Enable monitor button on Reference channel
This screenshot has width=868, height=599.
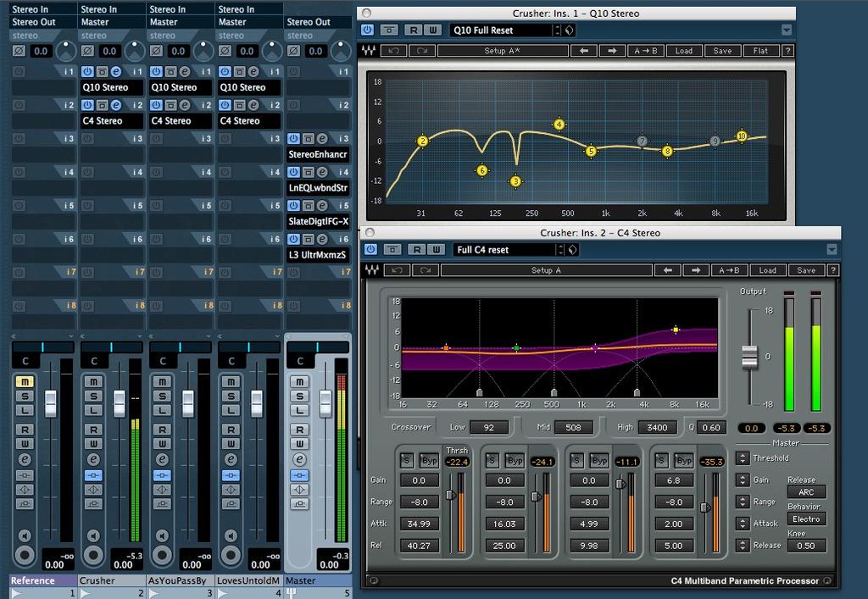[x=25, y=535]
